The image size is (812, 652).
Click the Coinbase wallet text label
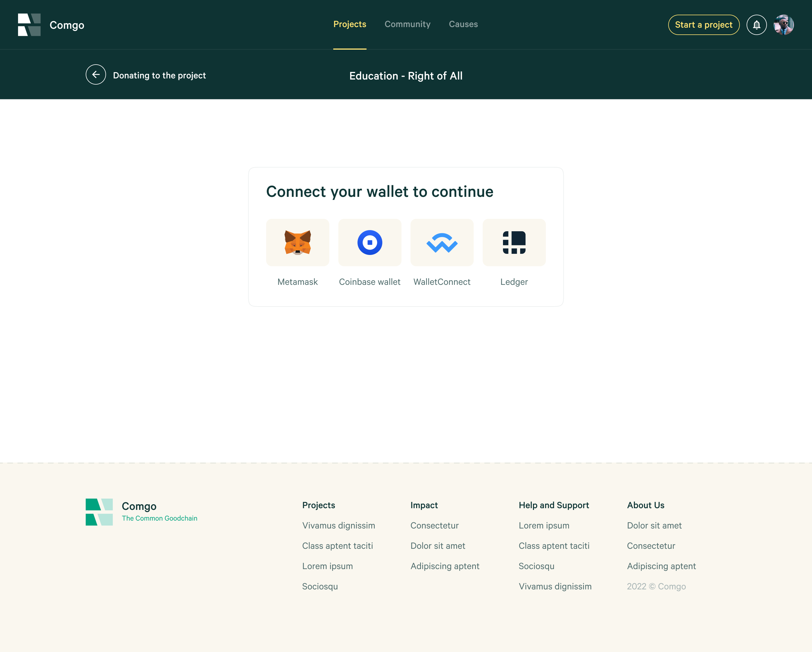pos(369,282)
